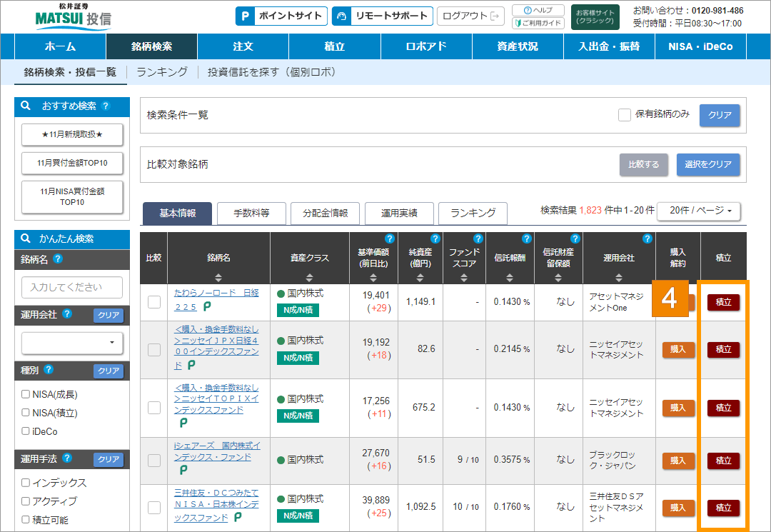
Task: Click help icon above 運用会社 table header
Action: [647, 239]
